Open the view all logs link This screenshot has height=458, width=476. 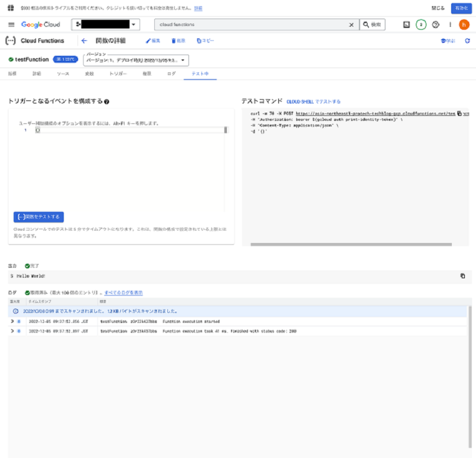pos(123,293)
